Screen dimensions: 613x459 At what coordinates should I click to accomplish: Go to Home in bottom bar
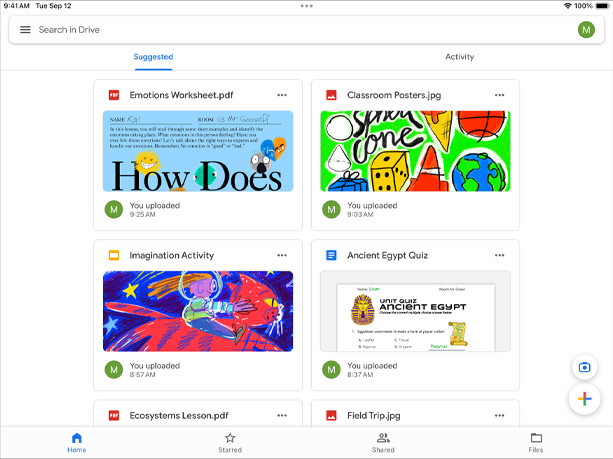77,442
